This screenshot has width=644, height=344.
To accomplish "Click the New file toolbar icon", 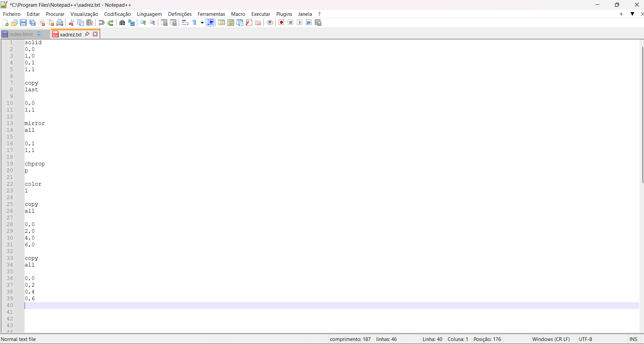I will [5, 23].
